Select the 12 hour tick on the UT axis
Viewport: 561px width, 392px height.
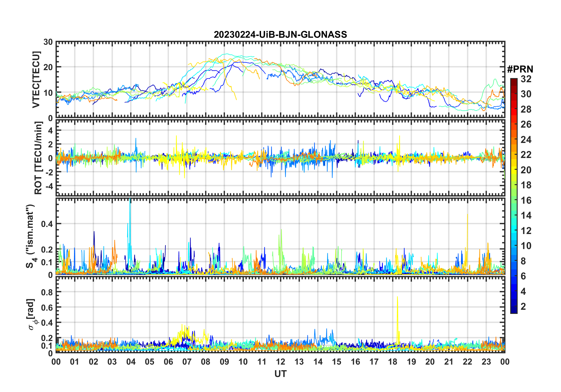pos(280,362)
